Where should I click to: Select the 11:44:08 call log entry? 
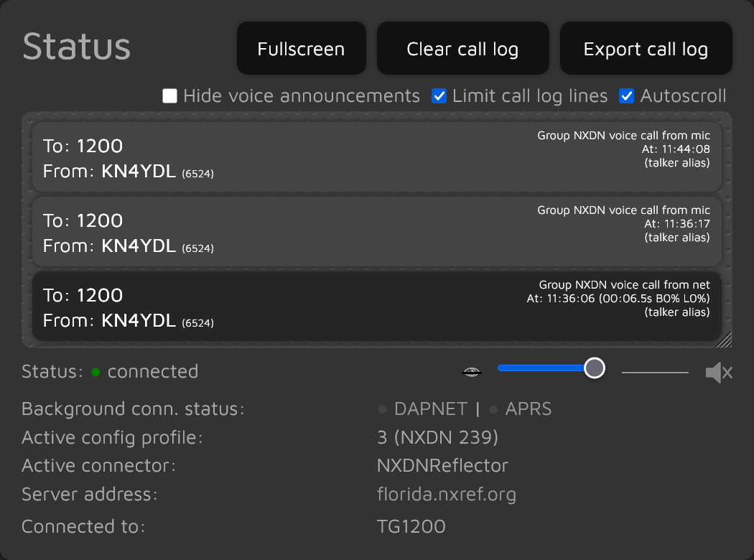tap(376, 157)
